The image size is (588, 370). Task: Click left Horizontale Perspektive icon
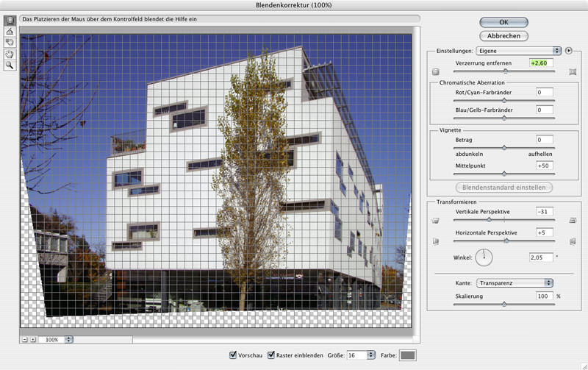[x=435, y=241]
